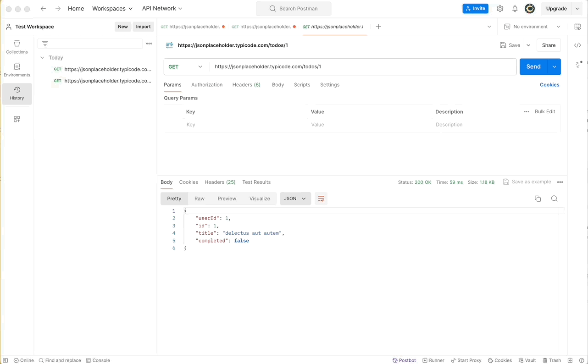Open the API Network dropdown

[x=162, y=9]
